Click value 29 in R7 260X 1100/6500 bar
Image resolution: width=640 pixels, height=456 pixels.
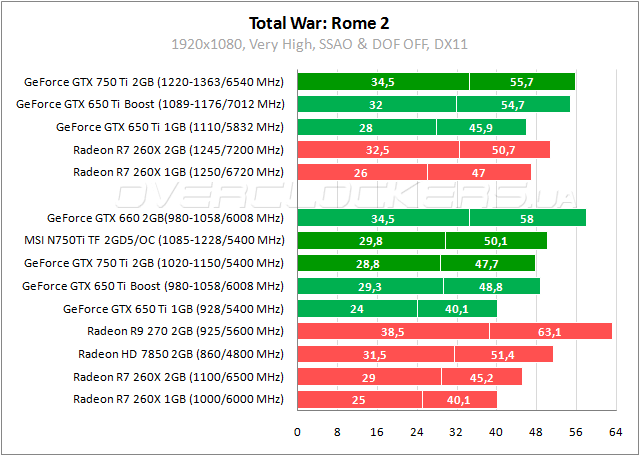pos(369,377)
